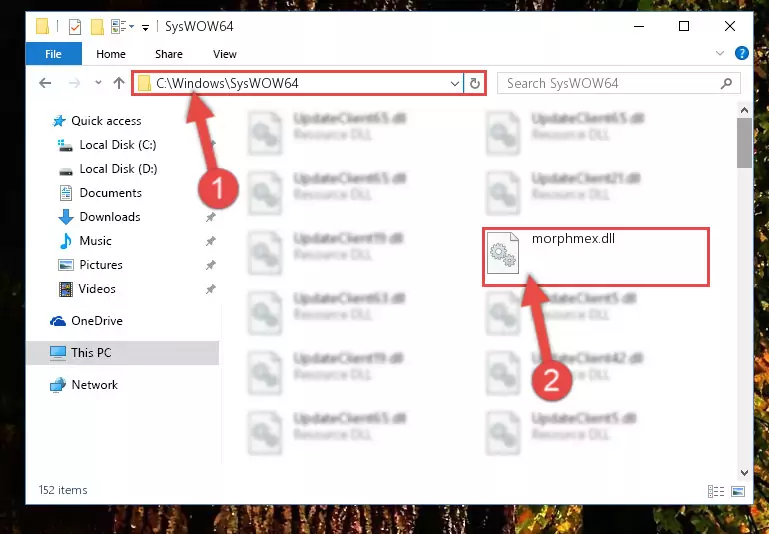
Task: Click the search magnifier icon
Action: click(726, 84)
